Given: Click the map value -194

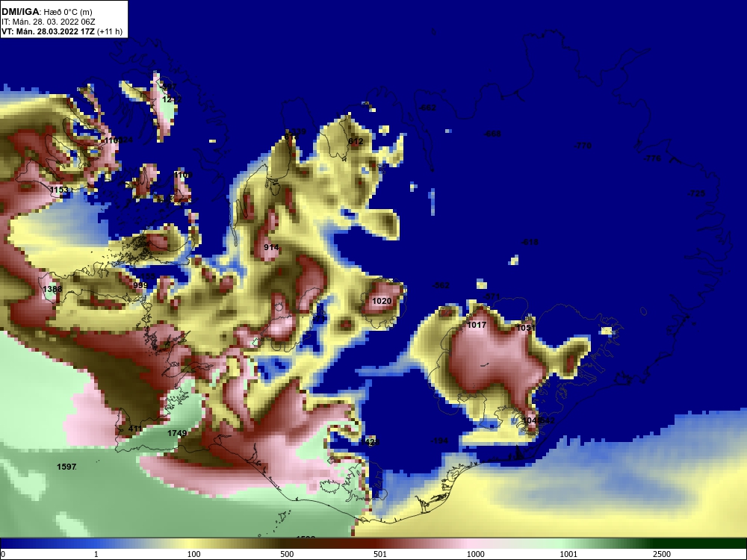Looking at the screenshot, I should pyautogui.click(x=439, y=441).
